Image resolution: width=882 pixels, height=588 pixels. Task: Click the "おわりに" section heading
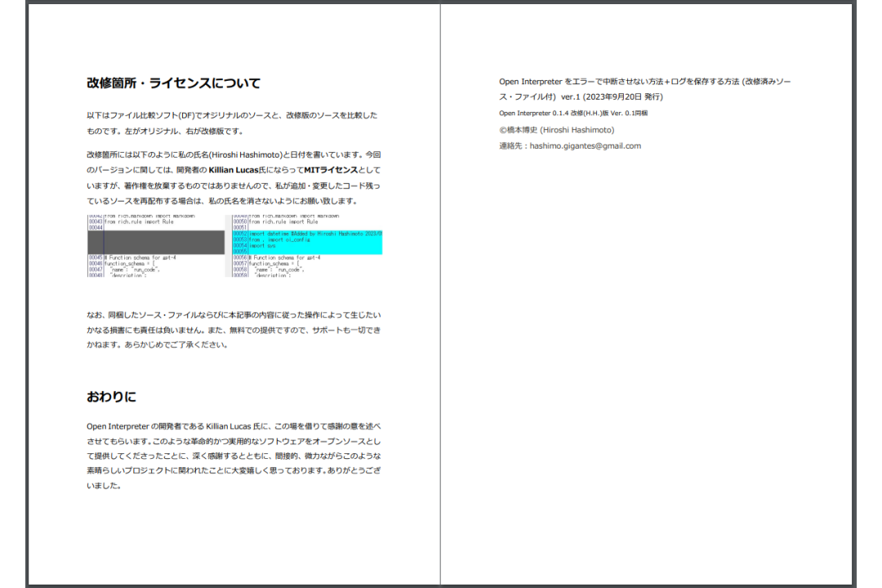111,397
